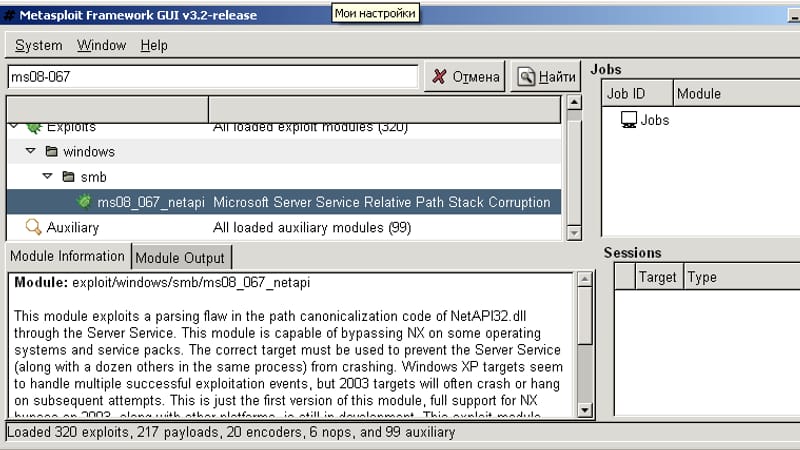This screenshot has width=800, height=450.
Task: Click the windows folder icon
Action: tap(52, 151)
